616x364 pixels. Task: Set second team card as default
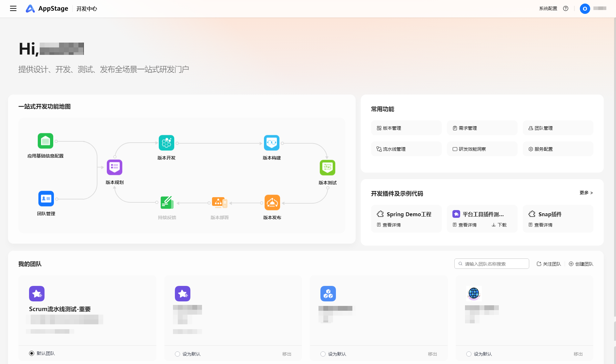[177, 354]
